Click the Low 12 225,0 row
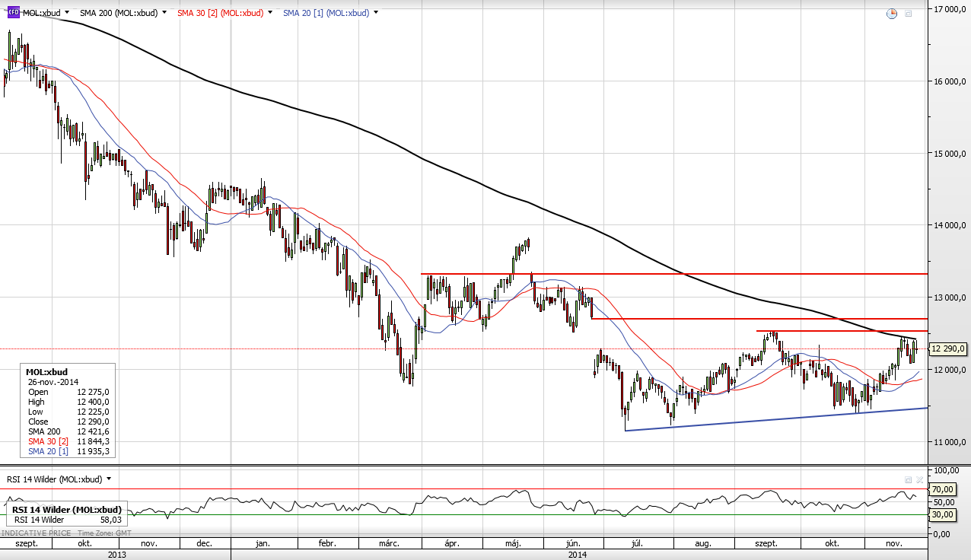Image resolution: width=971 pixels, height=560 pixels. [x=68, y=412]
